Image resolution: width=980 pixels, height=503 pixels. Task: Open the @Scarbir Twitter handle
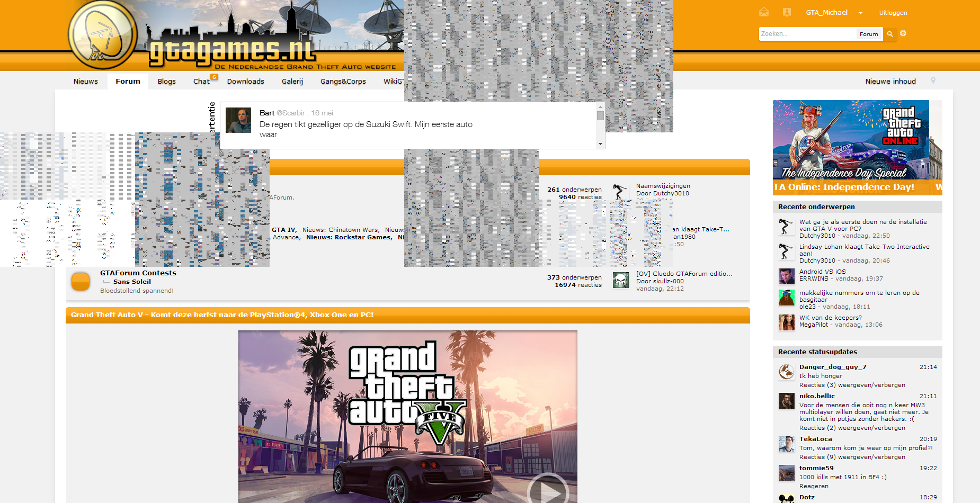pos(291,113)
